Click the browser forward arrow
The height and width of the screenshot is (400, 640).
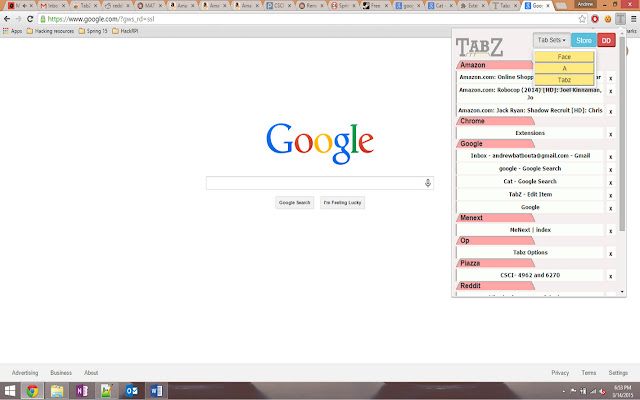tap(18, 19)
